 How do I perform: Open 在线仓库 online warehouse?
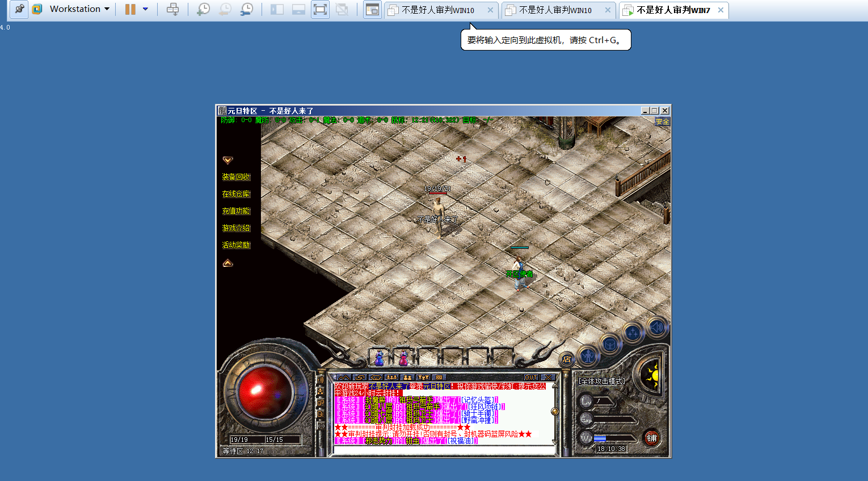click(236, 194)
